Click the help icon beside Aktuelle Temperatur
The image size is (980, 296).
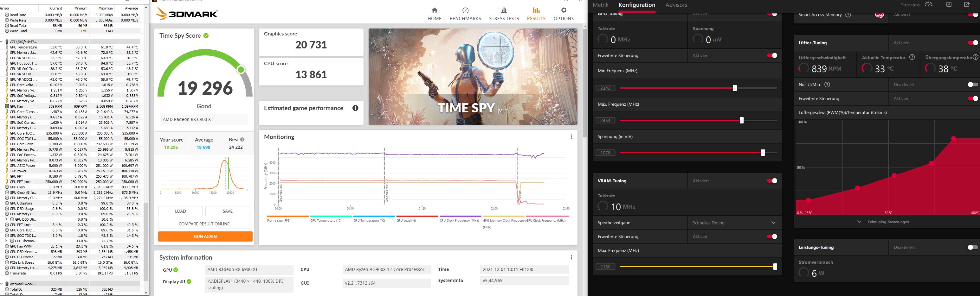point(912,57)
